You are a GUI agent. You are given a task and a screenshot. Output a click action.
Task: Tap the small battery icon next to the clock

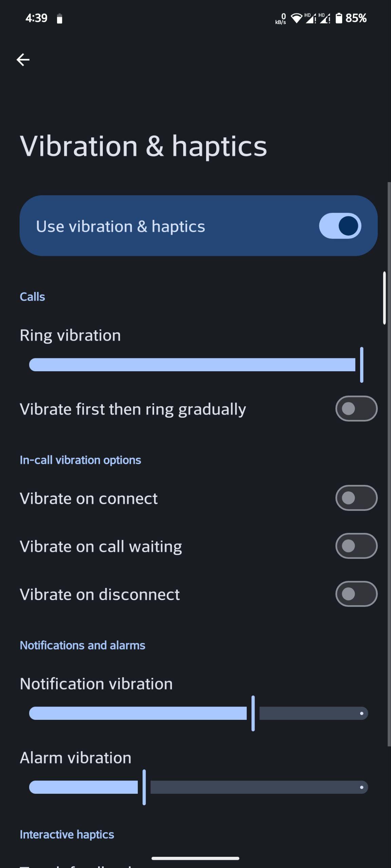(60, 19)
